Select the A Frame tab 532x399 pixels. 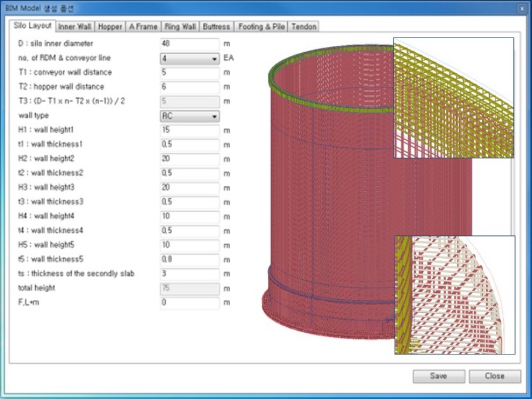click(x=143, y=26)
